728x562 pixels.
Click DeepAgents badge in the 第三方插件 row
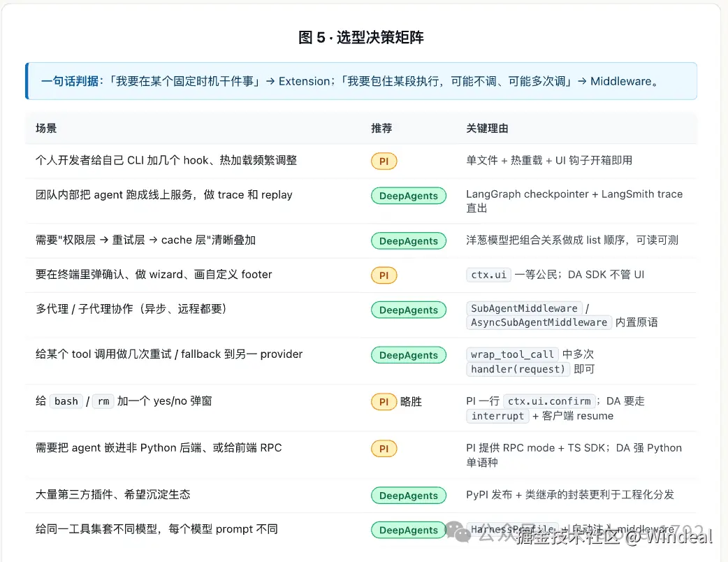[x=408, y=495]
